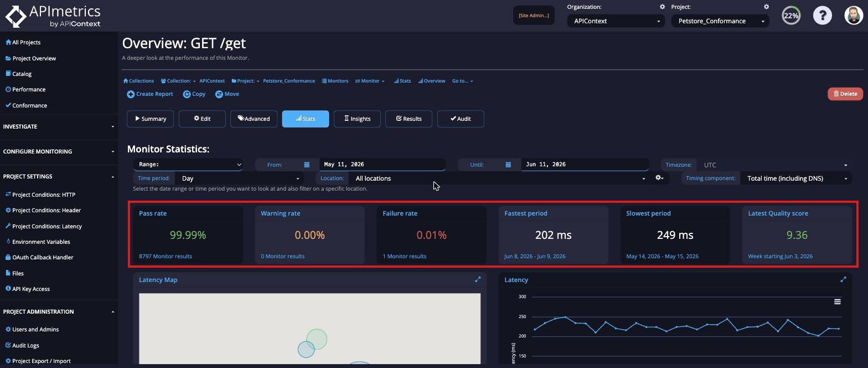The width and height of the screenshot is (868, 368).
Task: Click the green bubble on Latency Map
Action: [317, 339]
